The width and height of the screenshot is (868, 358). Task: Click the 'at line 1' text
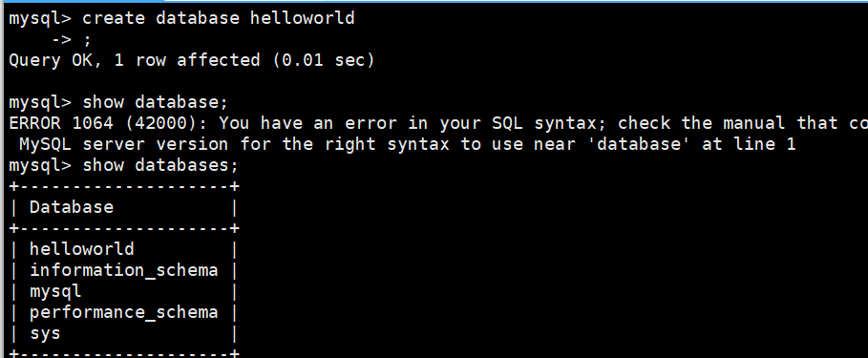pyautogui.click(x=749, y=144)
